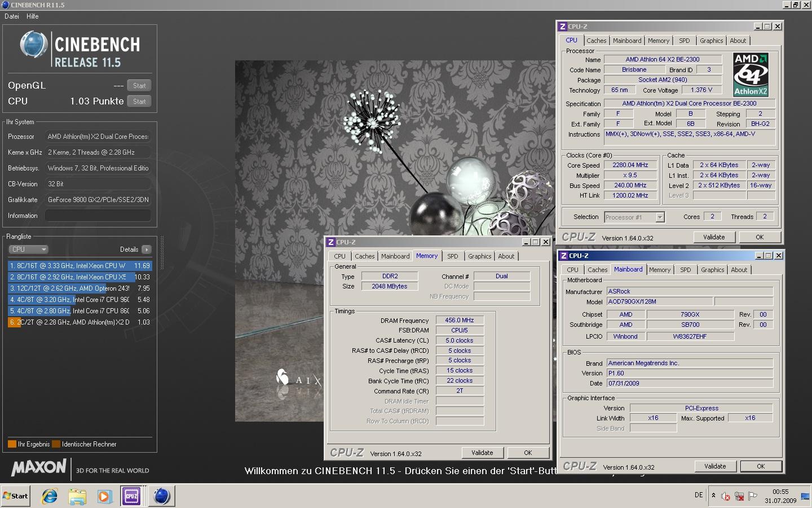Screen dimensions: 812x508
Task: Click the DRAM Frequency 456.0 MHz field
Action: 460,320
